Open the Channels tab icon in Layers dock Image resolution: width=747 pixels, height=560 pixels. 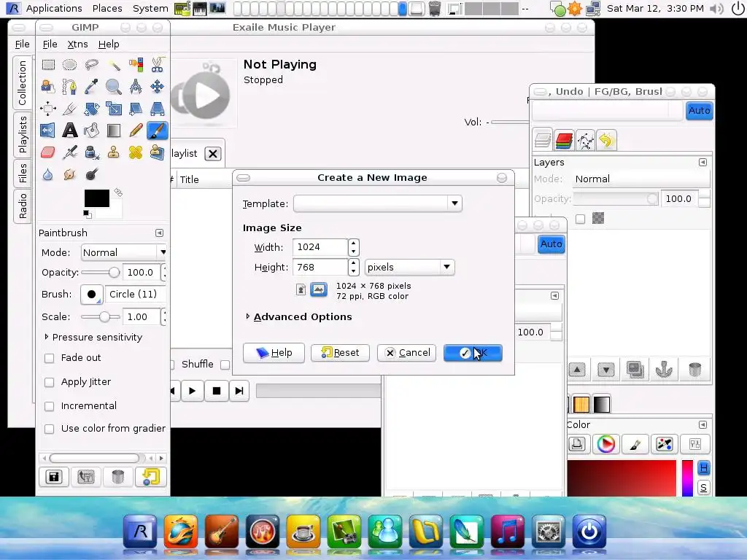coord(564,141)
